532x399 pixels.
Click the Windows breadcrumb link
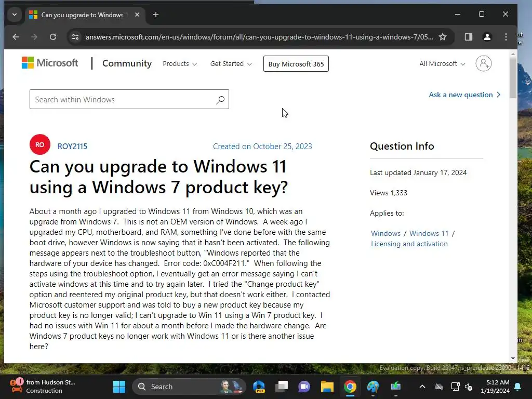(386, 233)
